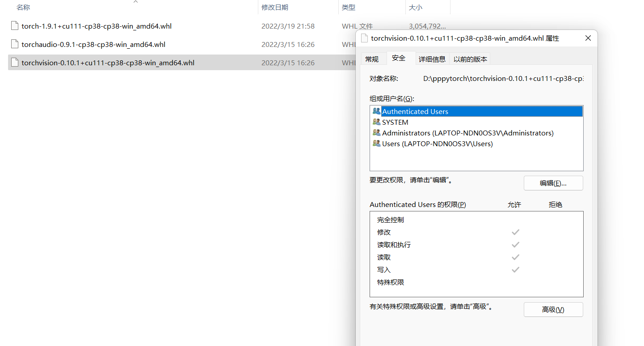
Task: Click the 组或用户名(G) label
Action: [x=392, y=98]
